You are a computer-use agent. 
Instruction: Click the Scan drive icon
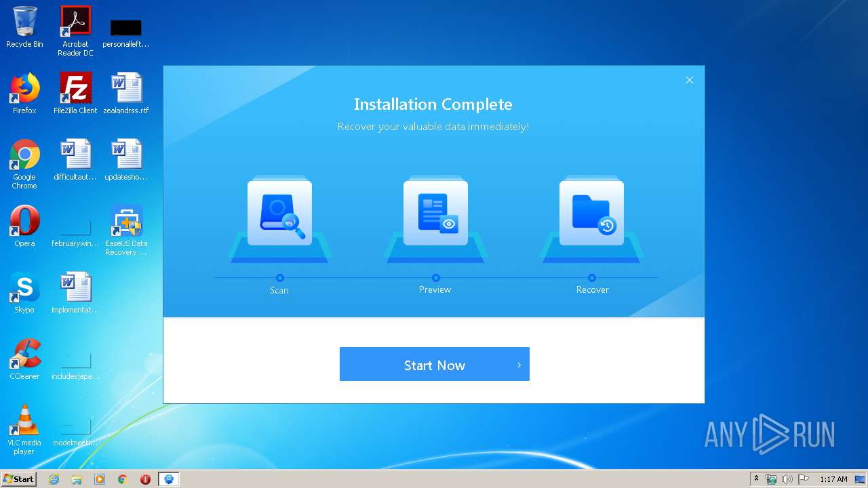click(x=279, y=213)
